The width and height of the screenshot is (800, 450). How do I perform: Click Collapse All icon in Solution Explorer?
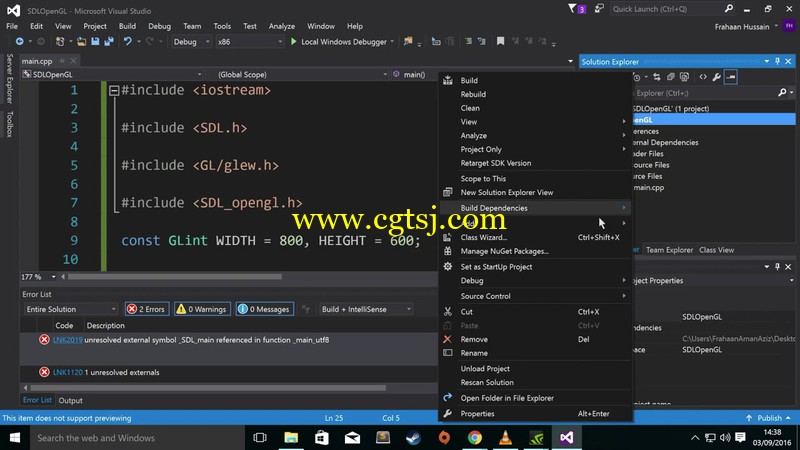click(x=670, y=77)
